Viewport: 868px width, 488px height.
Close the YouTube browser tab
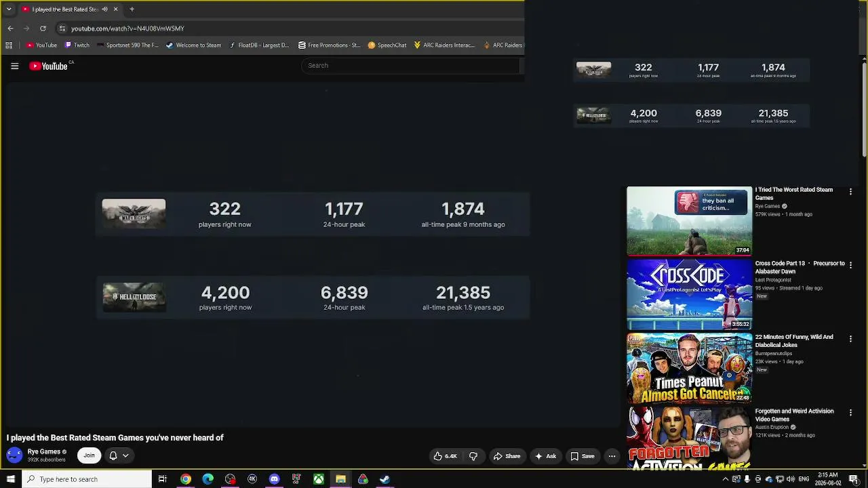(x=115, y=9)
